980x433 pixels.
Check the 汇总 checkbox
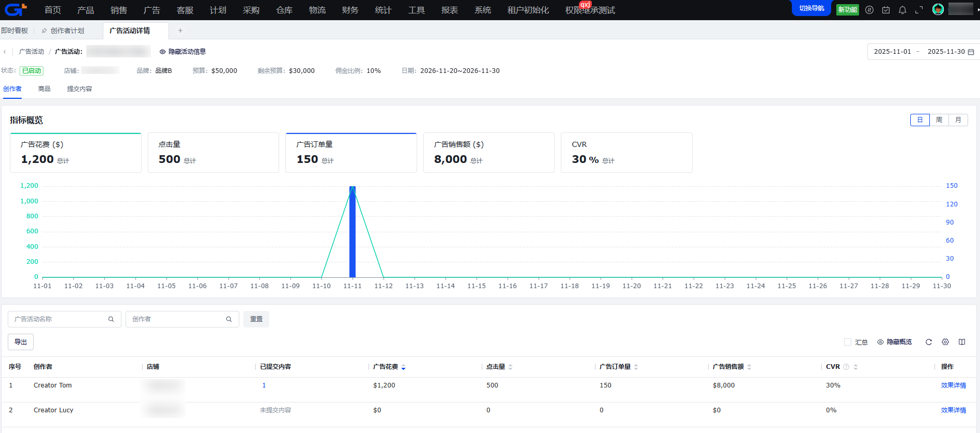(x=848, y=342)
